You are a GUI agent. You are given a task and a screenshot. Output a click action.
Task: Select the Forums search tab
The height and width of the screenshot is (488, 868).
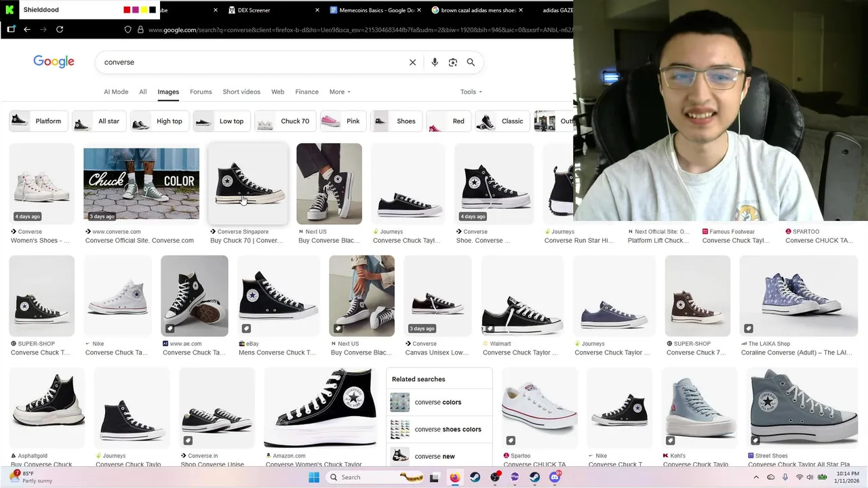point(201,91)
